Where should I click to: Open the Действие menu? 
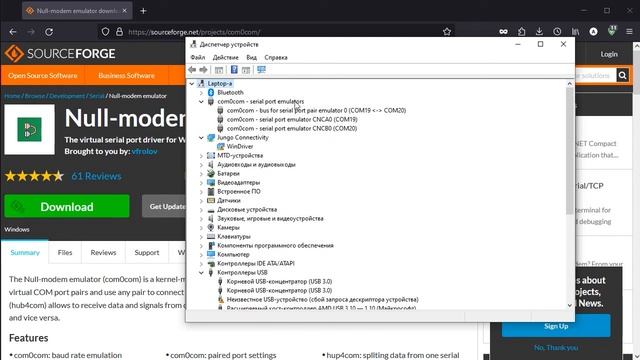point(225,58)
